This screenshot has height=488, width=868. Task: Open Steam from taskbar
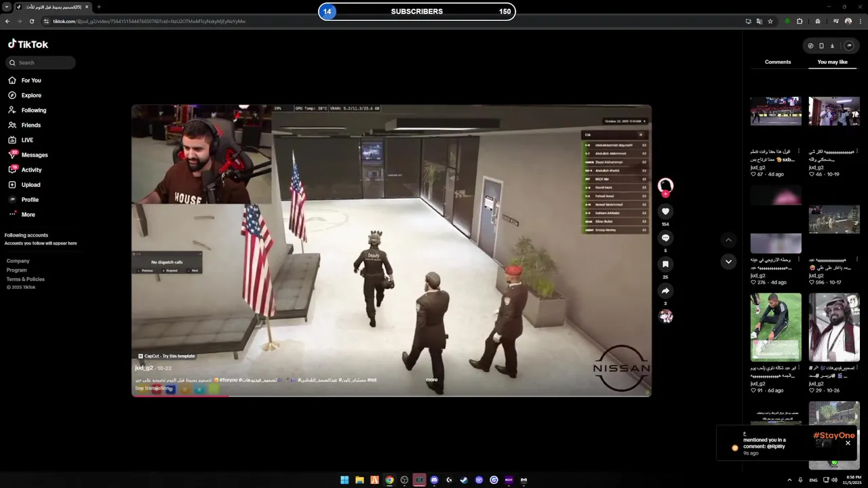(464, 480)
